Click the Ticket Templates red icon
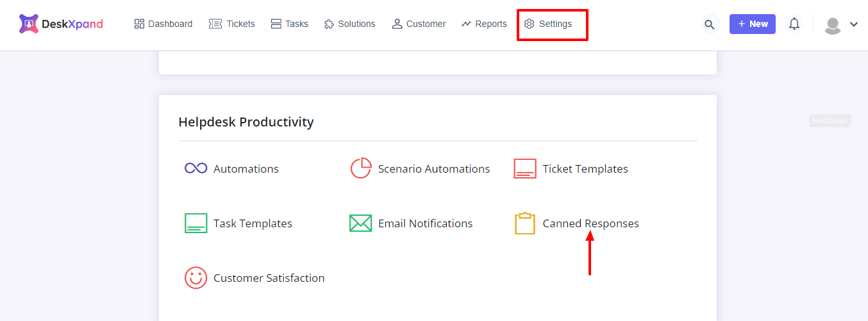This screenshot has height=321, width=868. click(x=525, y=169)
